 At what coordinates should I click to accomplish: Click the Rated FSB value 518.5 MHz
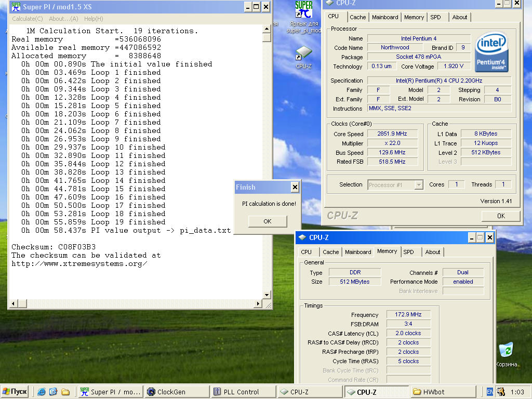(x=392, y=162)
